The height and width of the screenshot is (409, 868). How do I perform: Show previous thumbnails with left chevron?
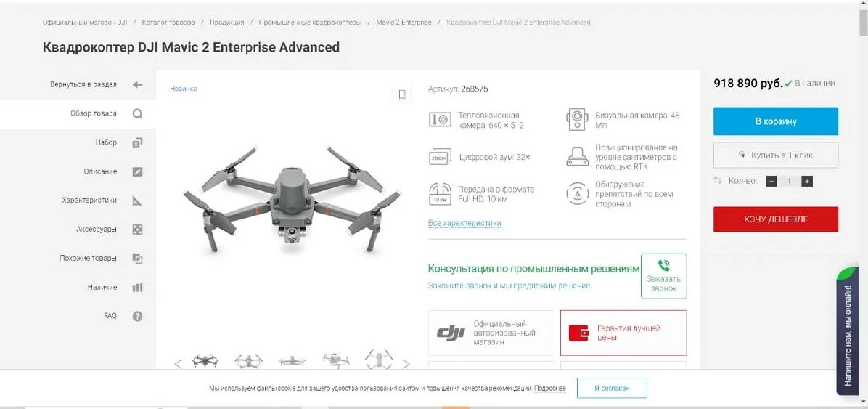pyautogui.click(x=179, y=364)
